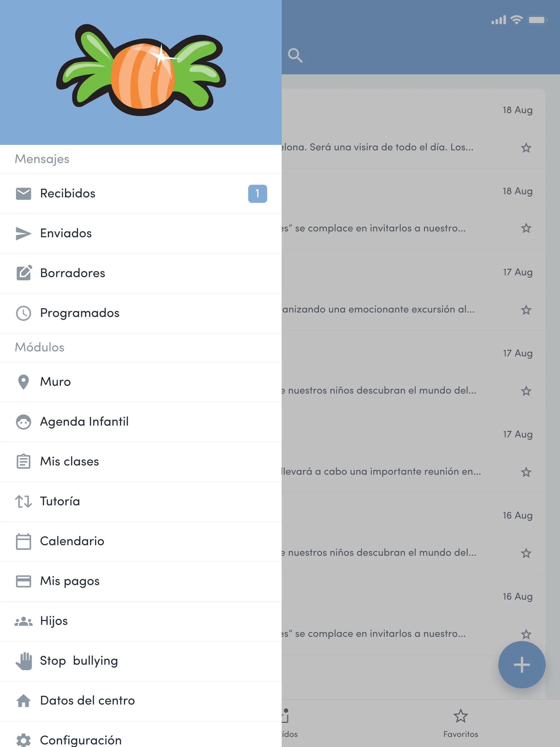Open the Enviados sent folder

click(x=65, y=232)
